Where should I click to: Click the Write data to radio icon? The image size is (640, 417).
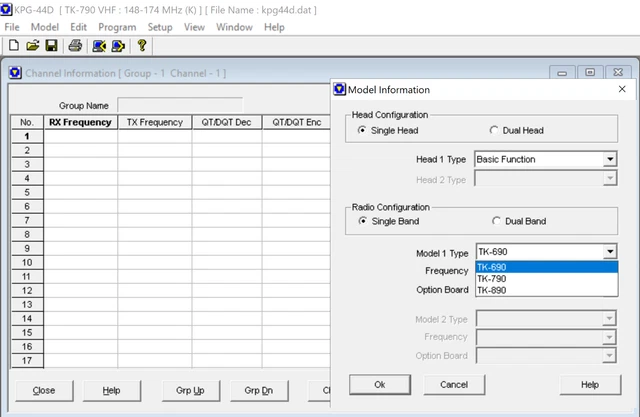click(118, 46)
